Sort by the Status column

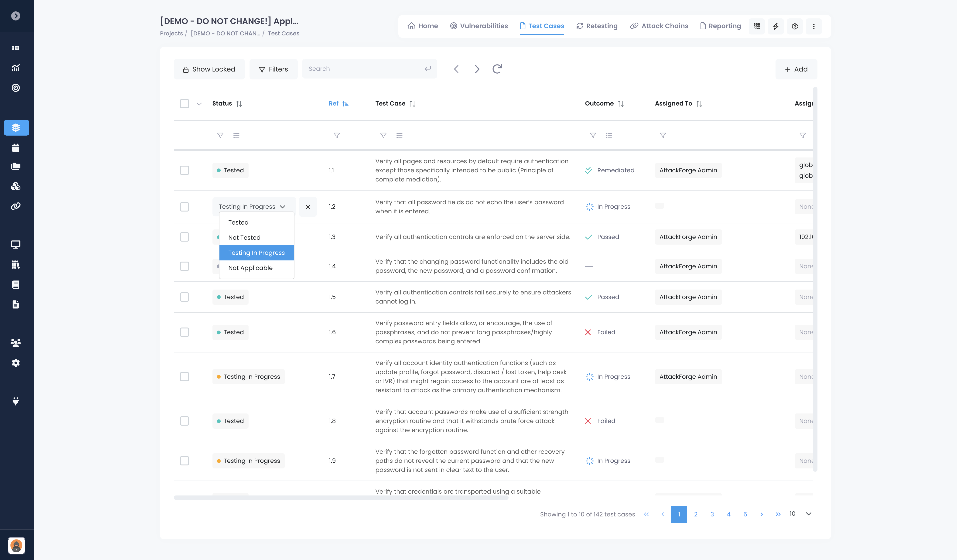point(239,104)
